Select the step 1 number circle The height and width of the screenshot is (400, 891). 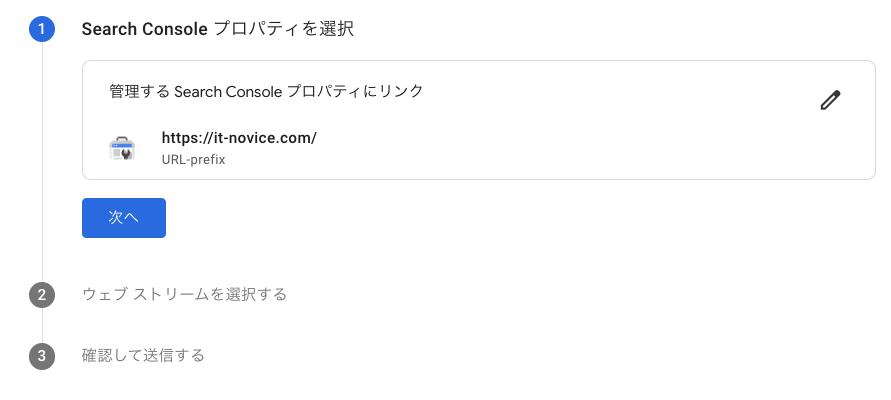click(x=42, y=29)
